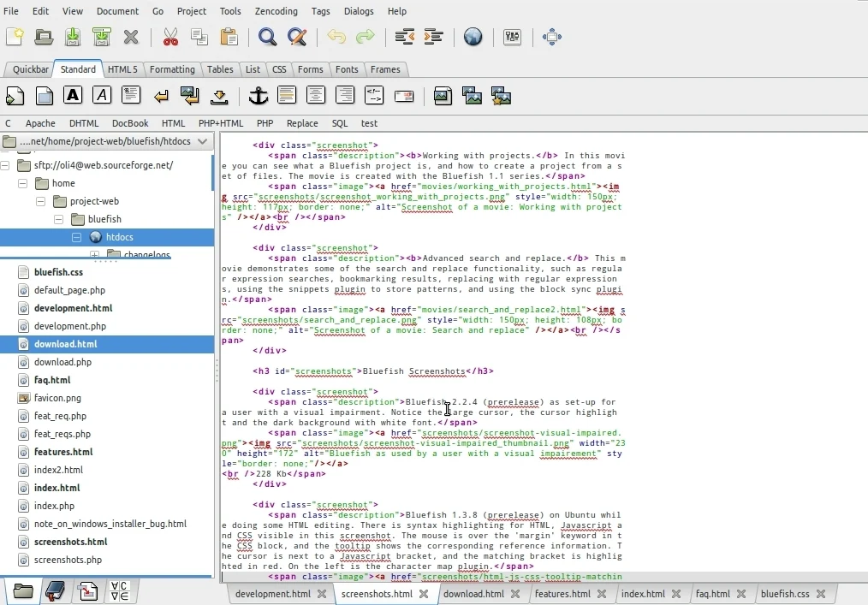868x605 pixels.
Task: Open the DocBook snippets menu
Action: click(130, 123)
